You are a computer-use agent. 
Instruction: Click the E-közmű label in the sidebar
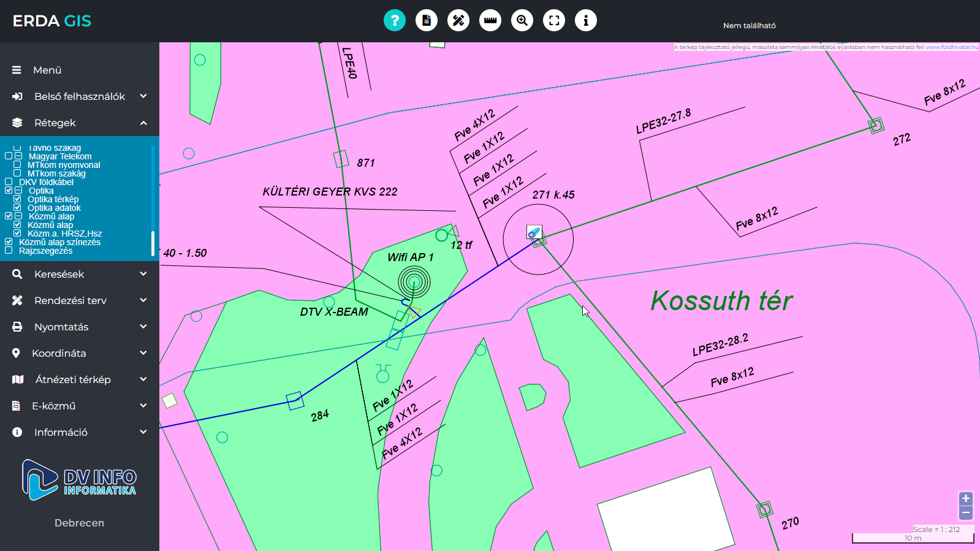tap(54, 406)
